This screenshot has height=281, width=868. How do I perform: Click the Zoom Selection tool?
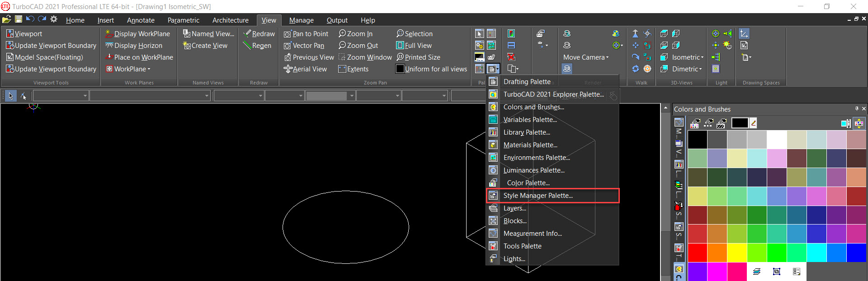(415, 33)
